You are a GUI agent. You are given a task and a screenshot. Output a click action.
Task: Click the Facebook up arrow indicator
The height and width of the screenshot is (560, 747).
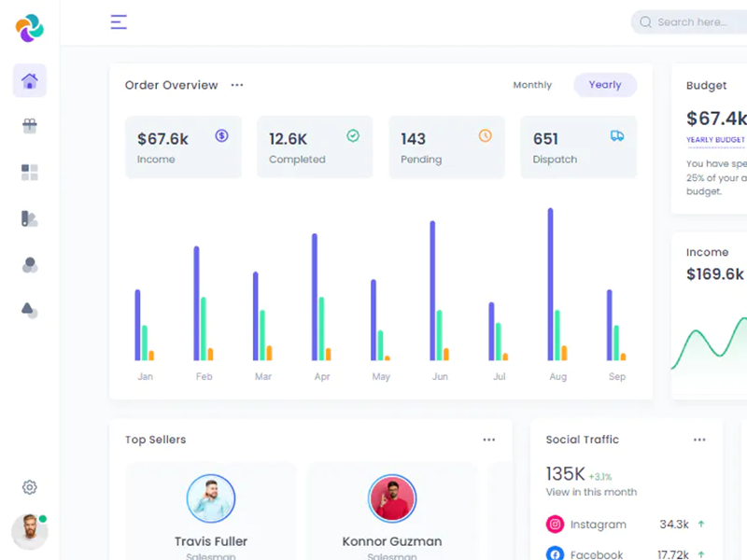point(701,554)
